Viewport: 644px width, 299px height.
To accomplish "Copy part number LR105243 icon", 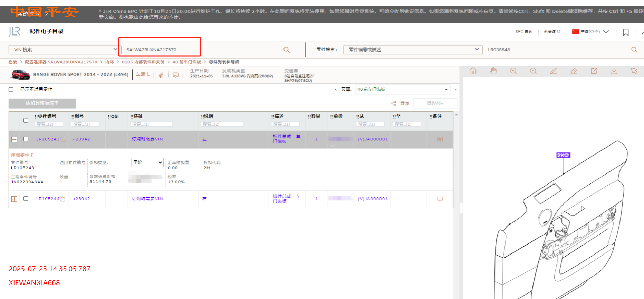I will pos(63,139).
